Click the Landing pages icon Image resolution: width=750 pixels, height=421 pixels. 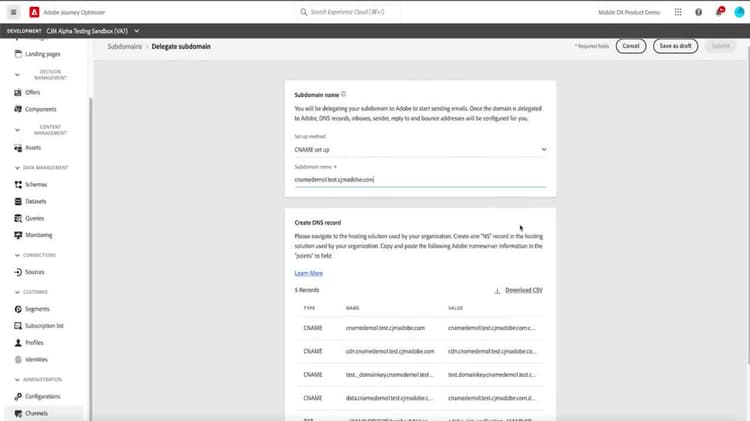(x=18, y=54)
